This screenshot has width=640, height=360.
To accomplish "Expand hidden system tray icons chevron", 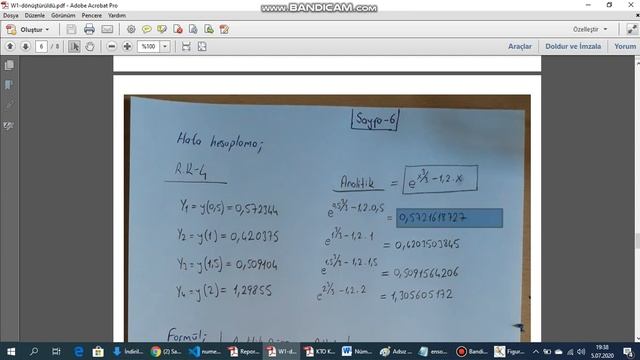I will coord(536,351).
